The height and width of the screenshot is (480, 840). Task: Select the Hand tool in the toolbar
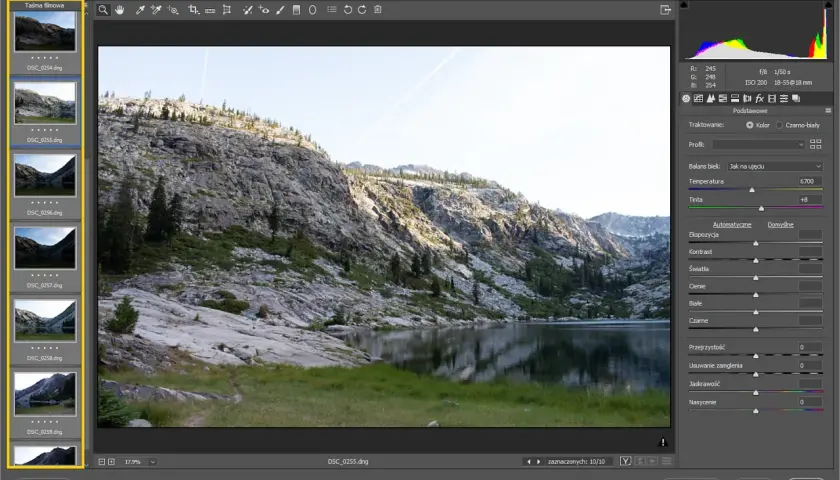click(119, 10)
